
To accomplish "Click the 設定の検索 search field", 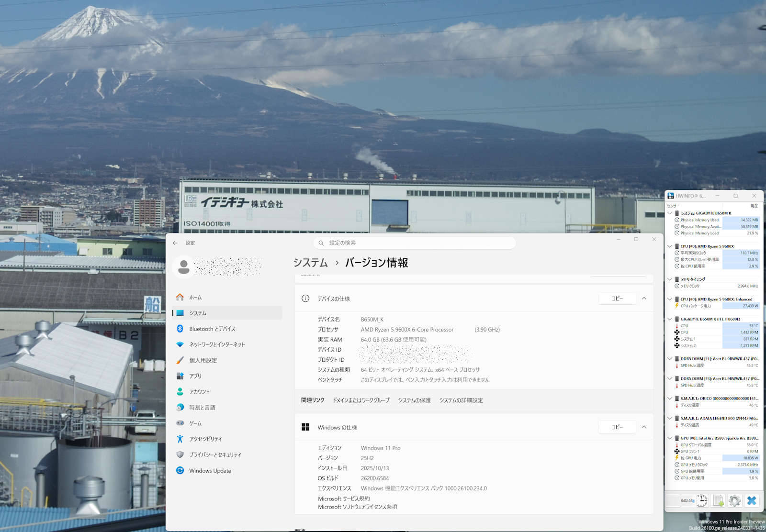I will coord(415,243).
